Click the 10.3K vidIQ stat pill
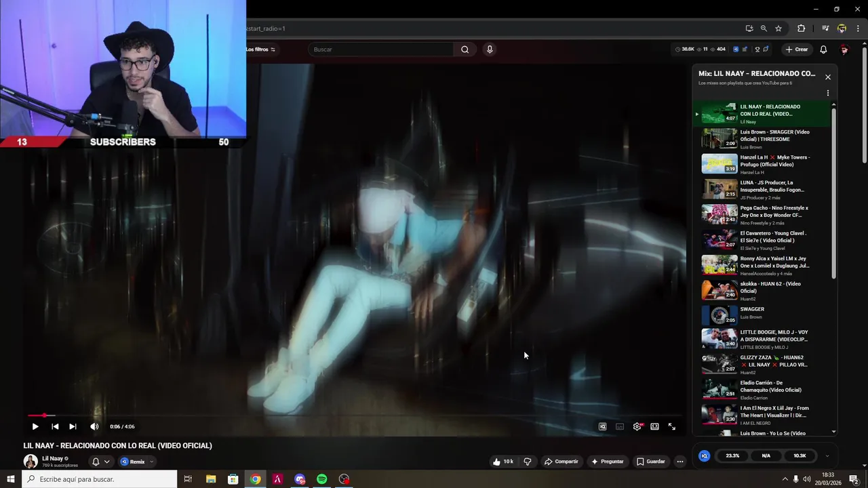This screenshot has height=488, width=868. point(800,455)
